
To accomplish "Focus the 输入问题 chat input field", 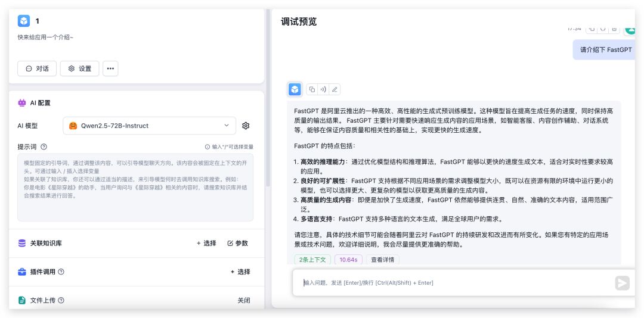I will click(x=453, y=283).
